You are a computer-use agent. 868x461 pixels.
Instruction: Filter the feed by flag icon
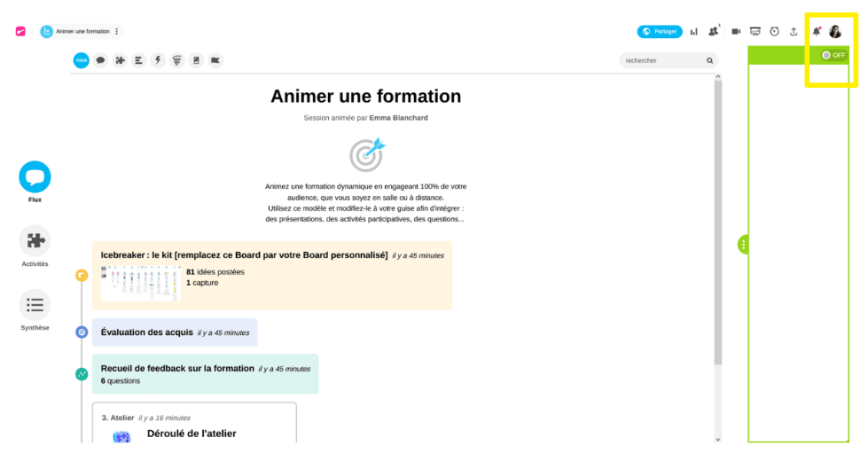point(215,60)
